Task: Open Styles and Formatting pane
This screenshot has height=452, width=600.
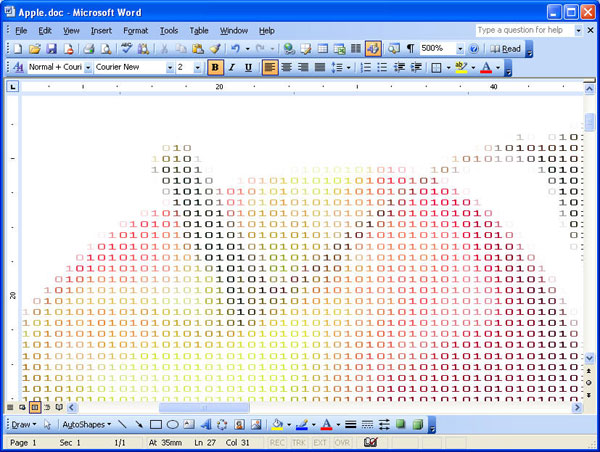Action: 18,67
